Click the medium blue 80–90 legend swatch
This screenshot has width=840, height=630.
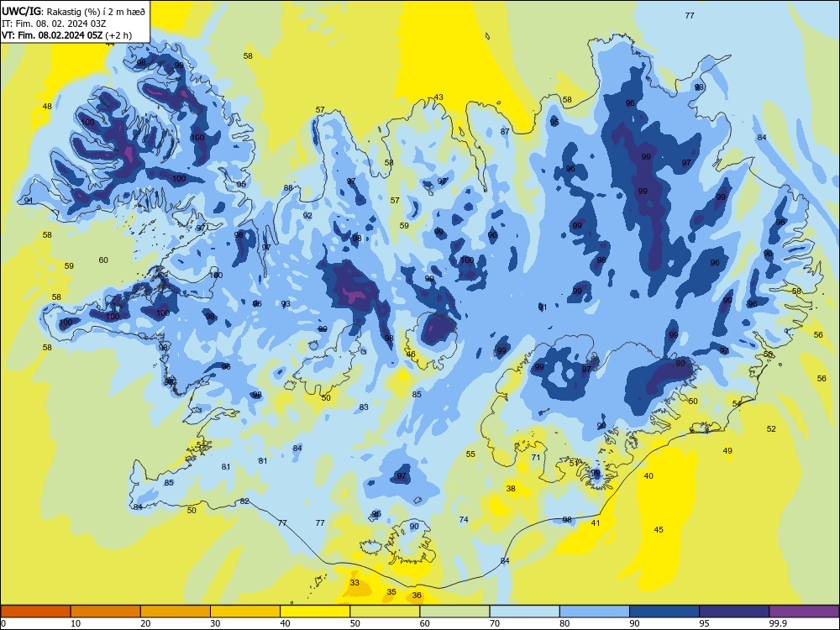(595, 612)
